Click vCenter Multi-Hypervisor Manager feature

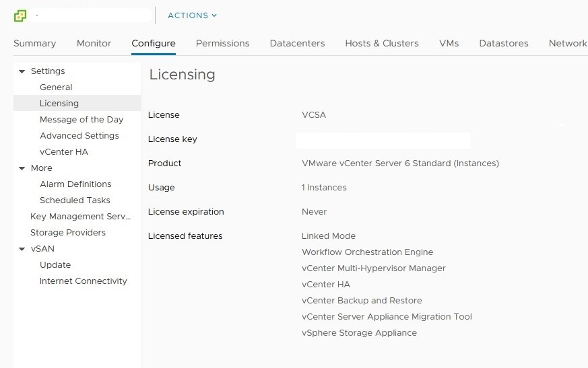pos(374,268)
